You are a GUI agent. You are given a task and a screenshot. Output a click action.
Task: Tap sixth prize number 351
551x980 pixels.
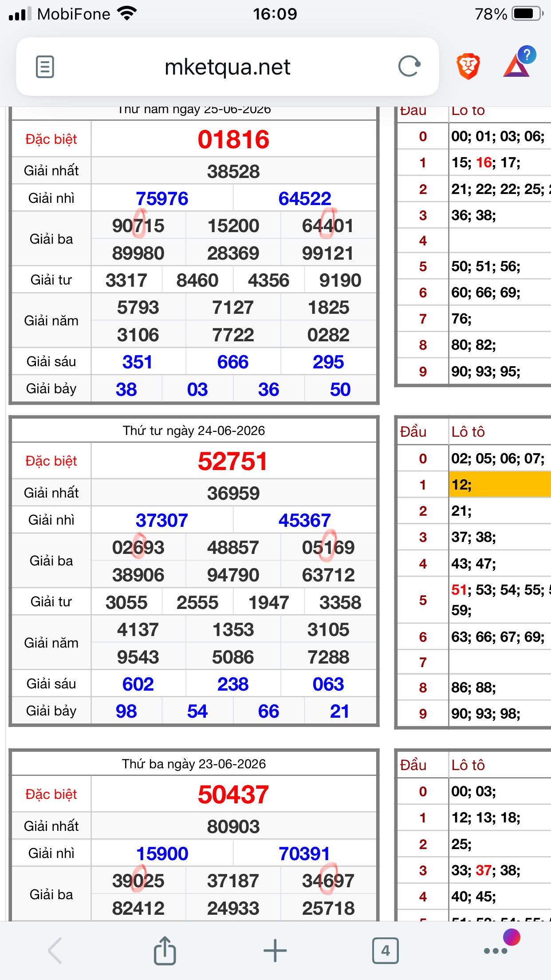[x=138, y=362]
